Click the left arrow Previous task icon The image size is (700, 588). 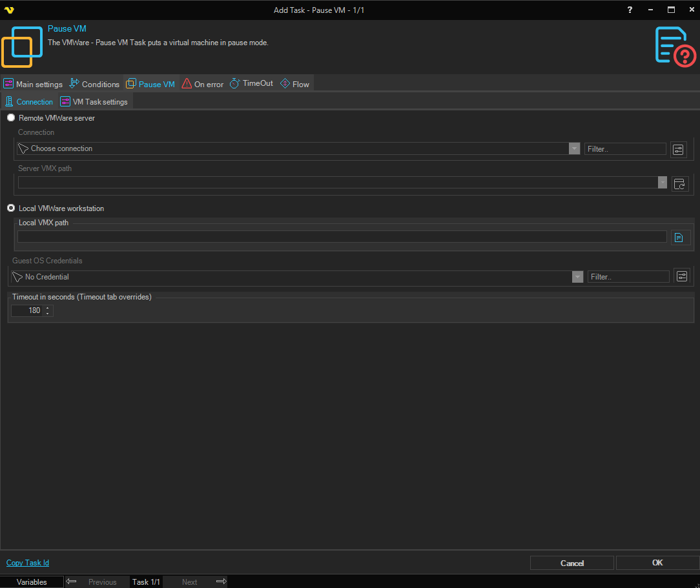pos(72,582)
